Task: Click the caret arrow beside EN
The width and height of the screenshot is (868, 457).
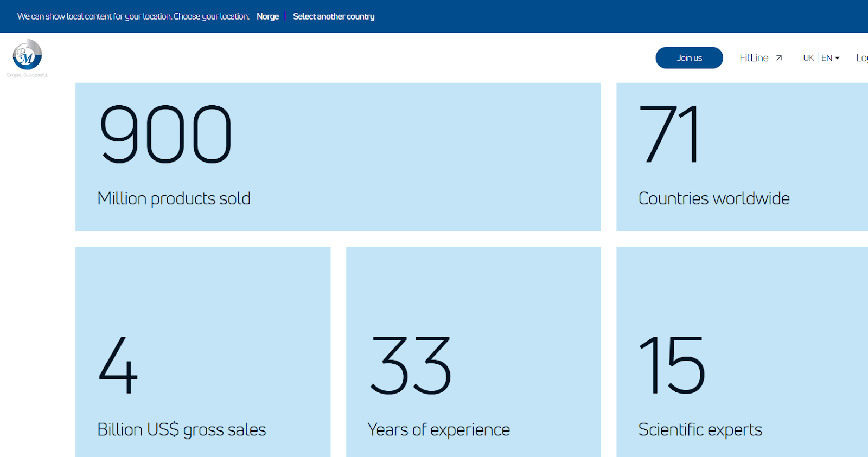Action: point(837,58)
